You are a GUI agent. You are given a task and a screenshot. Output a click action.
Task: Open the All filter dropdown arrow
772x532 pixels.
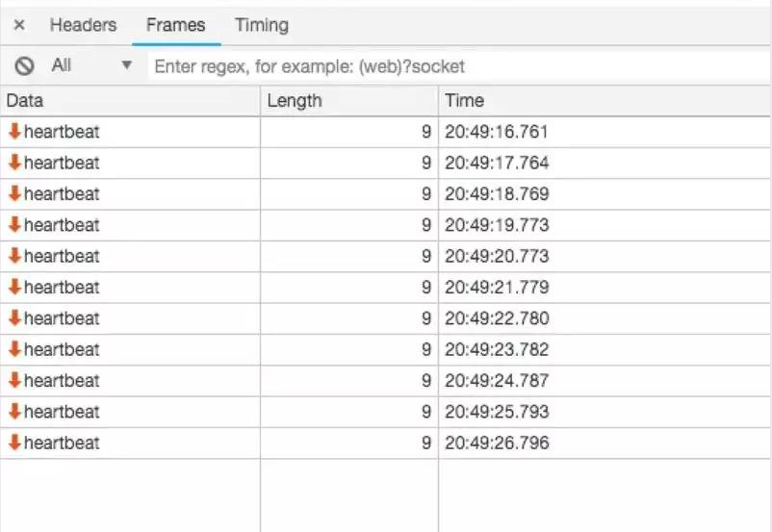click(125, 66)
